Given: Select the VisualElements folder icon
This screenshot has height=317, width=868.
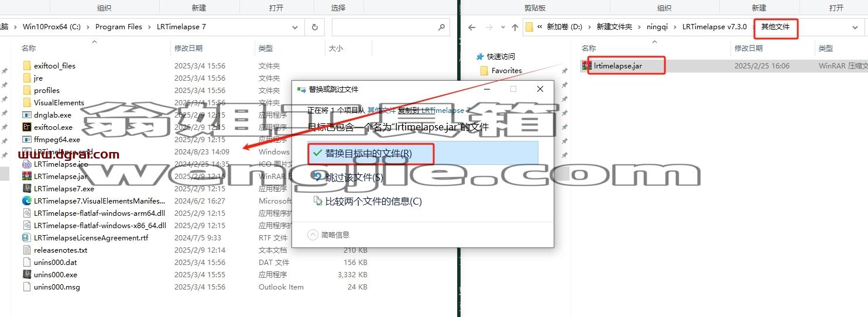Looking at the screenshot, I should pos(26,102).
